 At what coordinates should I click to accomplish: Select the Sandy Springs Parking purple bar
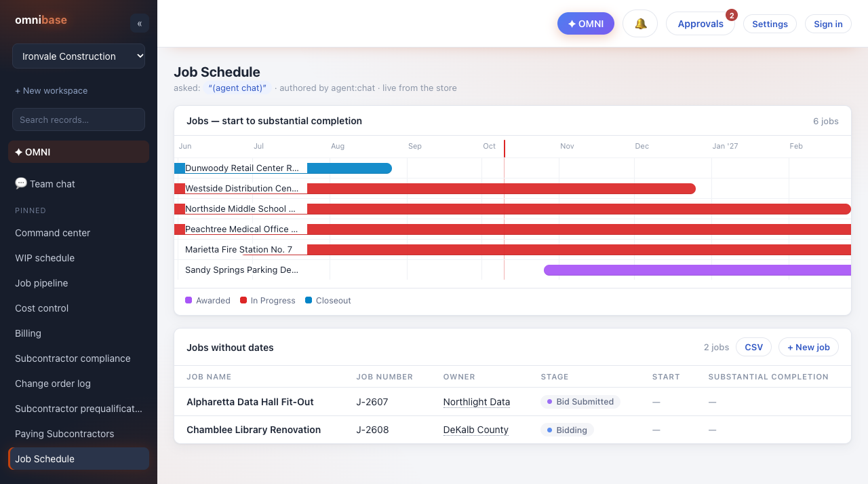pos(697,270)
